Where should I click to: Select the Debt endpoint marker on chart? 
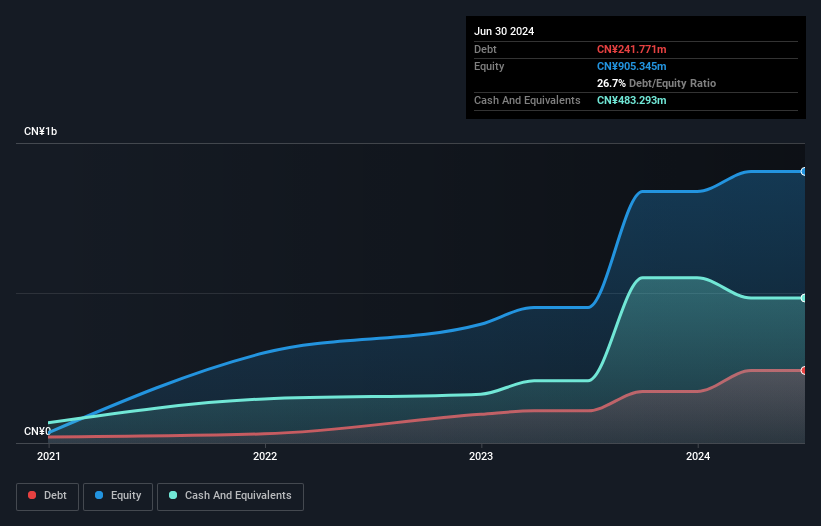pyautogui.click(x=804, y=371)
